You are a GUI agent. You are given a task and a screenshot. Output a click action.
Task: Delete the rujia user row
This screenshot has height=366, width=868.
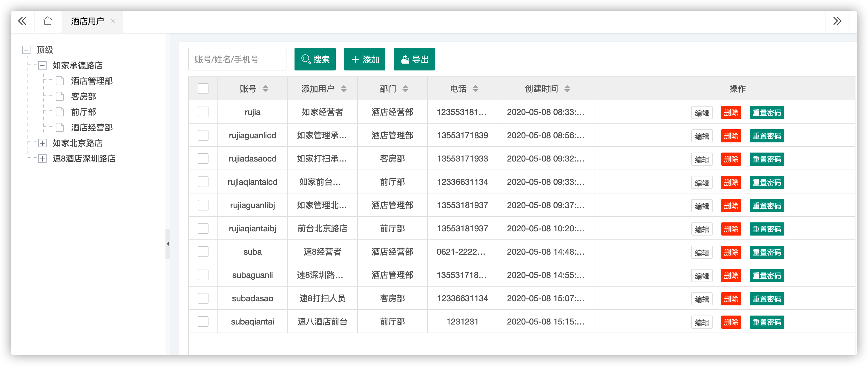click(731, 113)
